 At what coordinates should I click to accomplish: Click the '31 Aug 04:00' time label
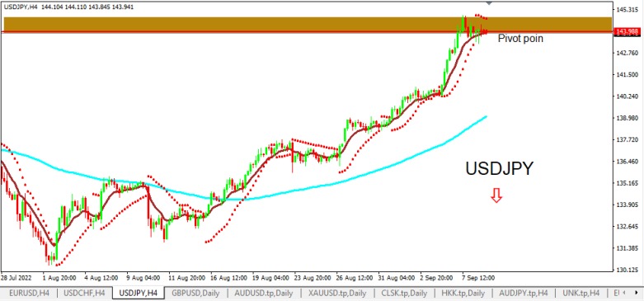tap(397, 278)
